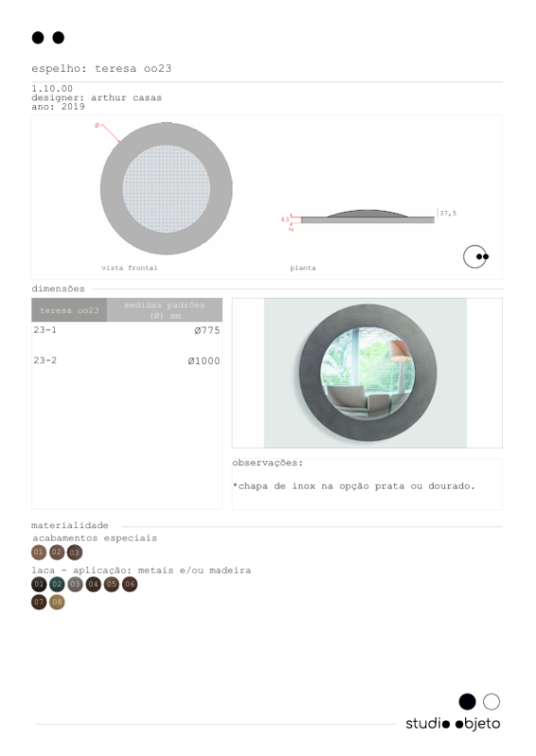
Task: Select grey laca swatch 03
Action: (x=75, y=584)
